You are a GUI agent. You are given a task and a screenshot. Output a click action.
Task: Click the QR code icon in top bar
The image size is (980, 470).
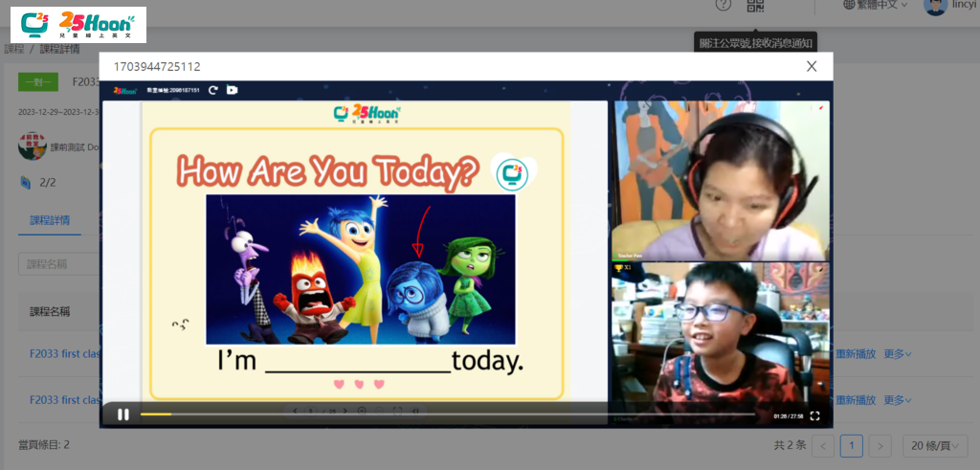[x=756, y=5]
